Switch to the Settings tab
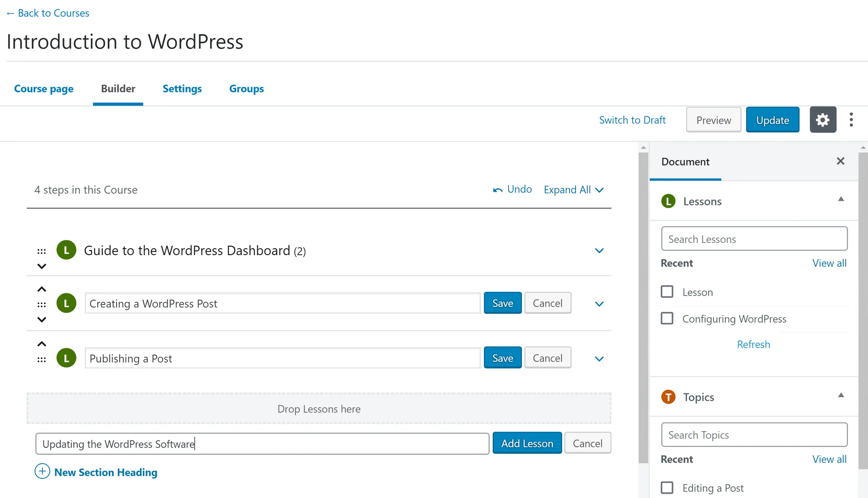Viewport: 868px width, 498px height. [x=182, y=89]
